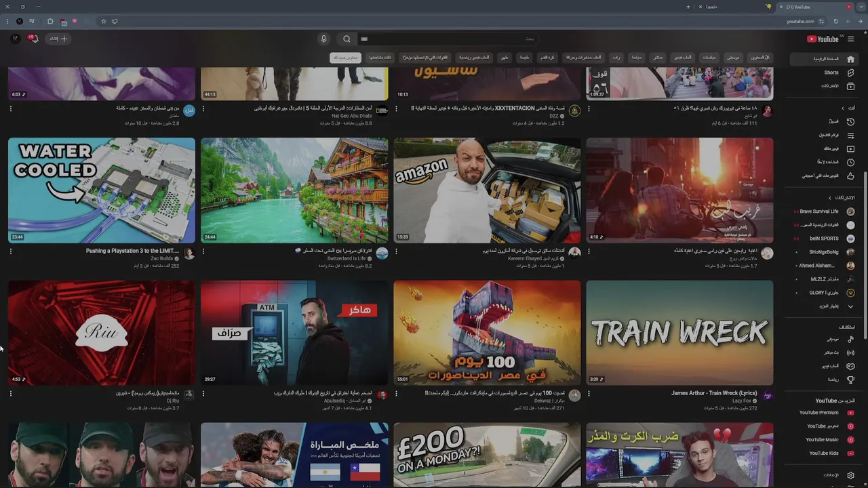Open Zac Builds channel name
This screenshot has height=488, width=868.
click(161, 258)
